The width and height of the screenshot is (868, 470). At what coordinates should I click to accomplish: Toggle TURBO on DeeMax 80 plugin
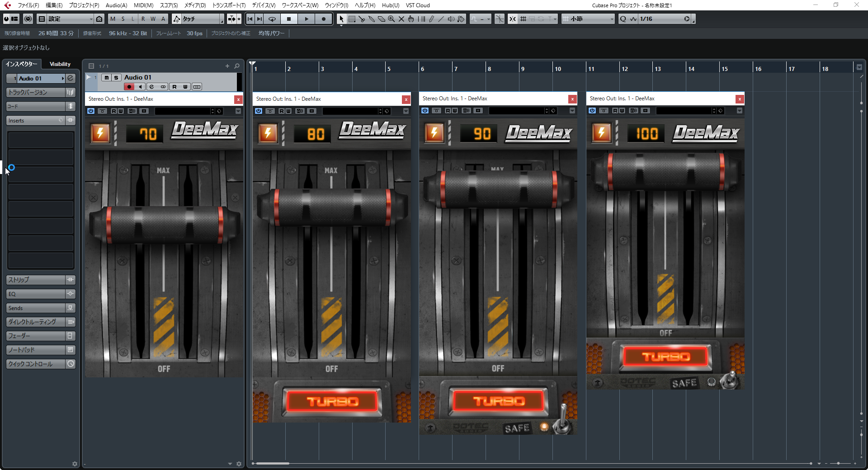332,401
